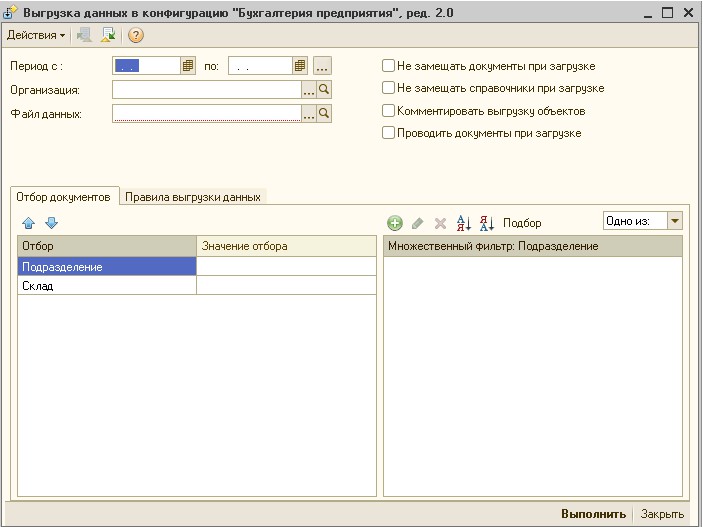Select the Склад filter row
Image resolution: width=703 pixels, height=527 pixels.
point(107,285)
